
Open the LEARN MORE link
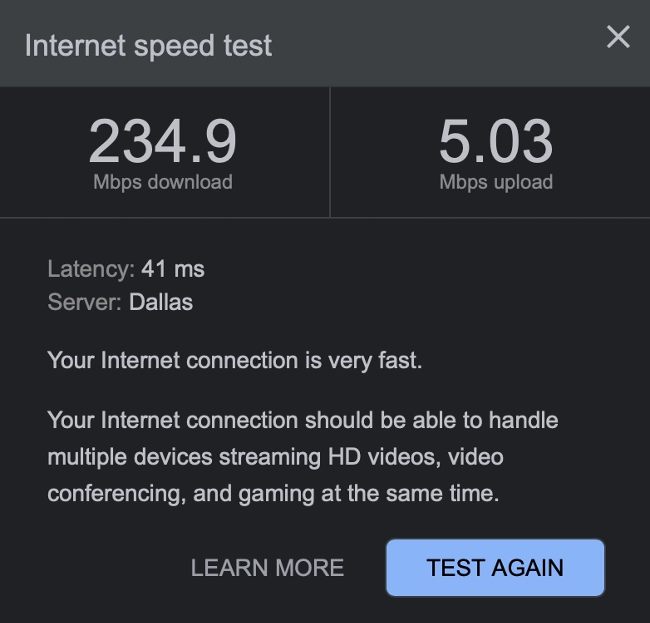267,568
